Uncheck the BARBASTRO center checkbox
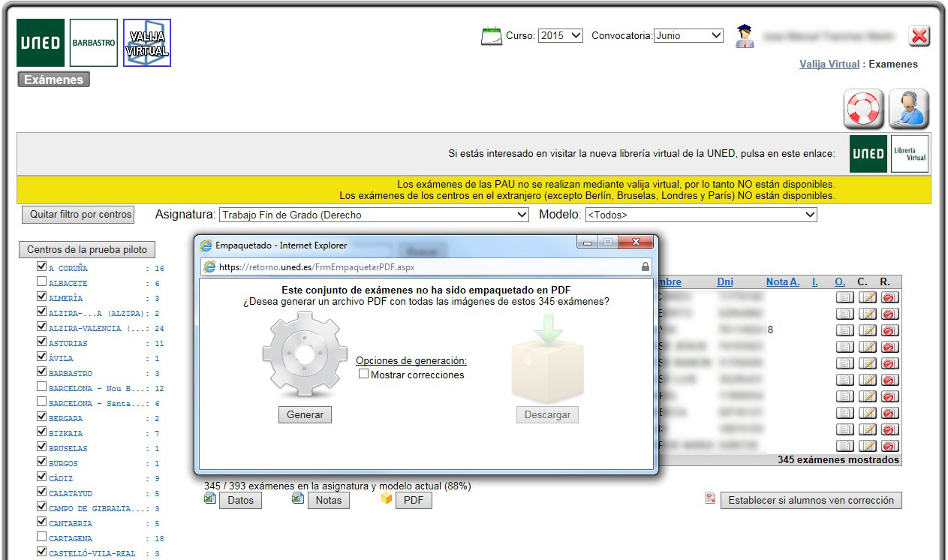Viewport: 948px width, 560px height. 42,372
